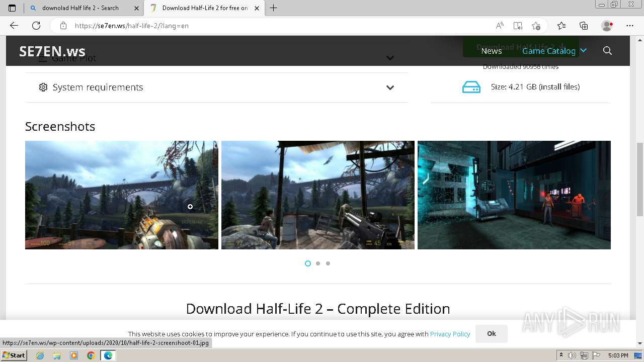Open a new browser tab

pyautogui.click(x=274, y=8)
